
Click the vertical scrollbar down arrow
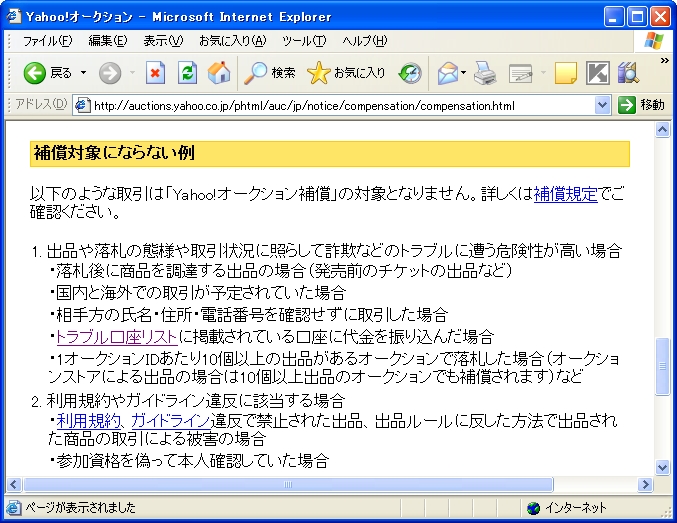click(662, 467)
